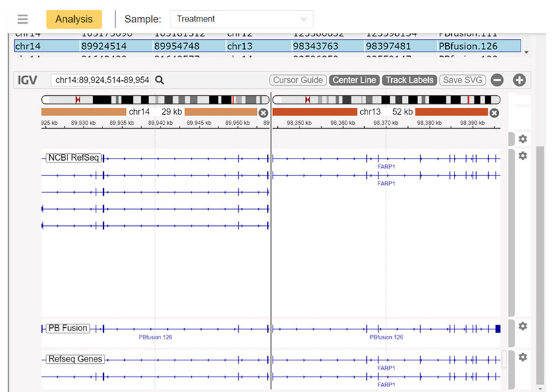
Task: Zoom out with the minus button
Action: (497, 80)
